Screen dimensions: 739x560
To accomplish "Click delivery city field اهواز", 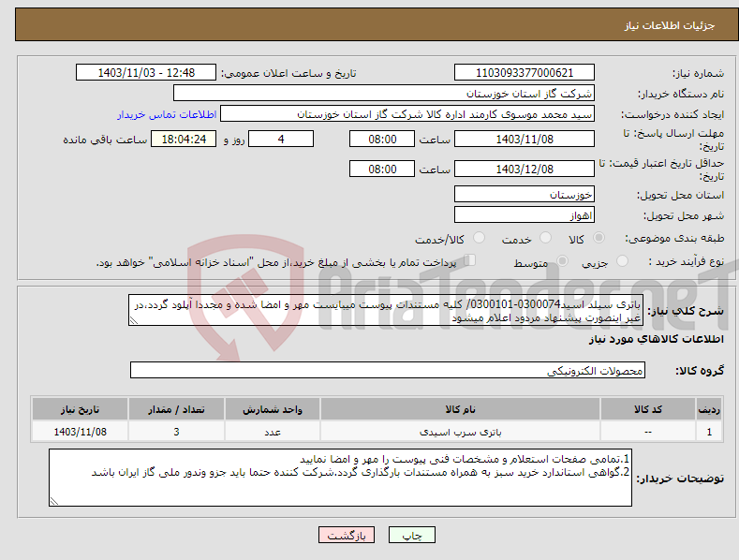I will [525, 215].
